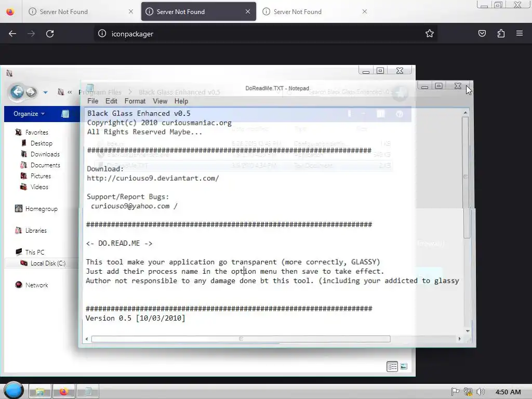The image size is (532, 399).
Task: Close the first Firefox tab
Action: [130, 11]
